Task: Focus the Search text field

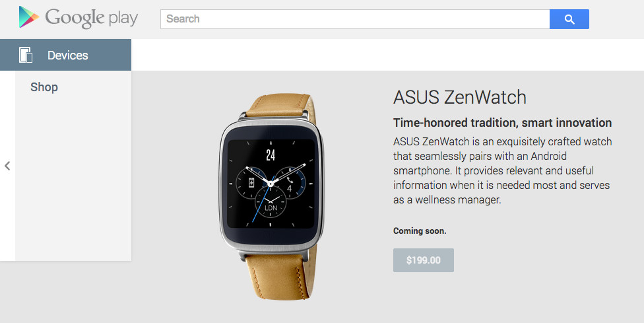Action: pyautogui.click(x=355, y=19)
